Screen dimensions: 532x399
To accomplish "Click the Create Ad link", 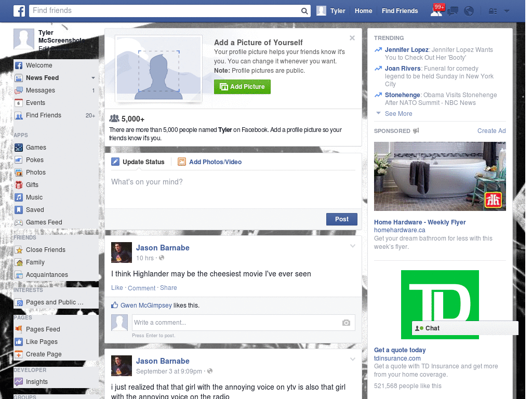I will tap(491, 131).
